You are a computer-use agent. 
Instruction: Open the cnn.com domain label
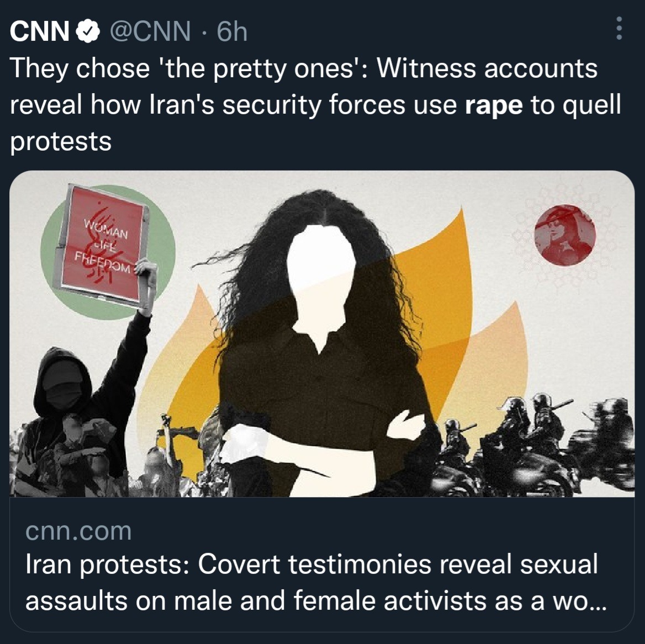[x=78, y=531]
